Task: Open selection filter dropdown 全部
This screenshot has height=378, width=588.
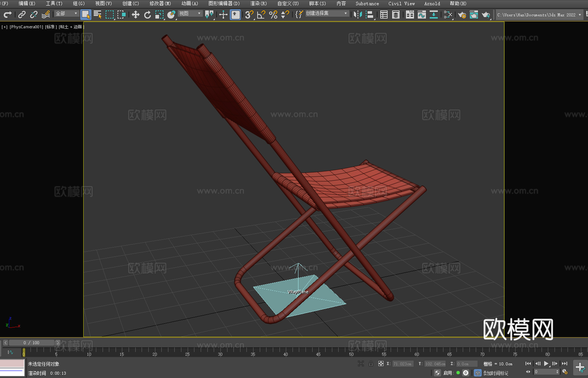Action: point(67,13)
